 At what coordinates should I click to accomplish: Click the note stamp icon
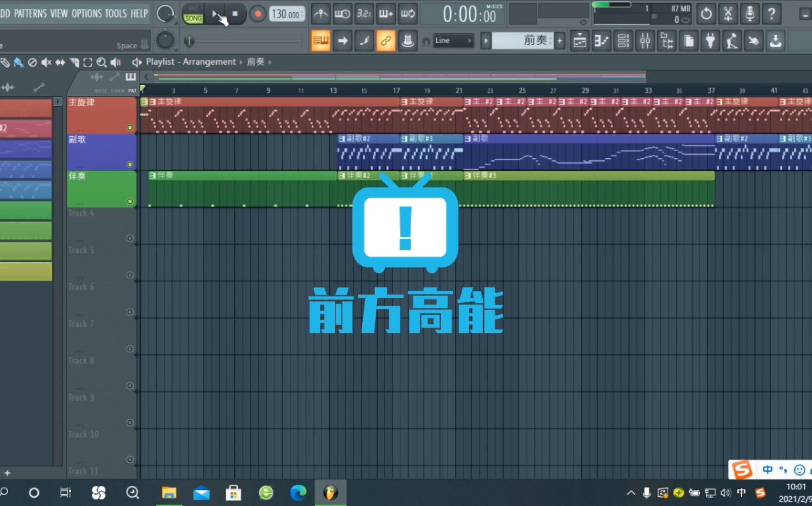tap(408, 41)
